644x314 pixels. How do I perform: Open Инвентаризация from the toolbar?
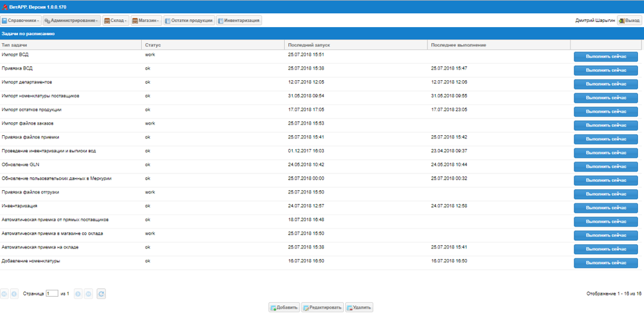(239, 21)
